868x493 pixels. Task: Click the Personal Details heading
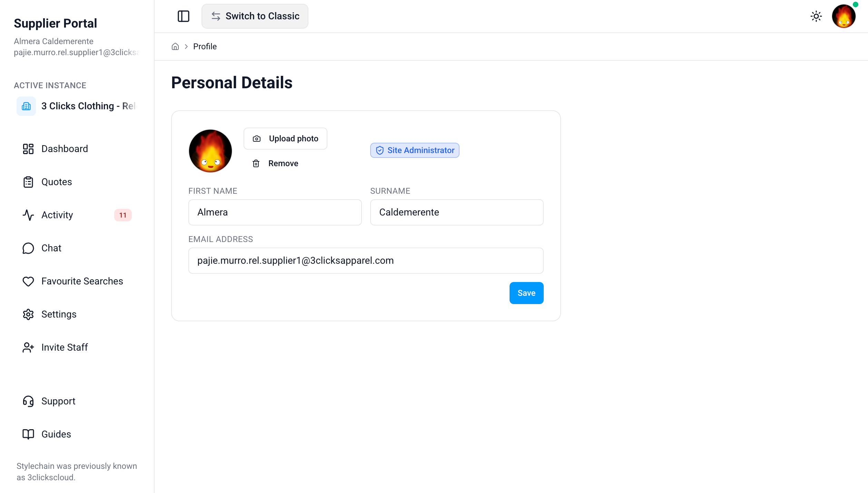(x=232, y=83)
